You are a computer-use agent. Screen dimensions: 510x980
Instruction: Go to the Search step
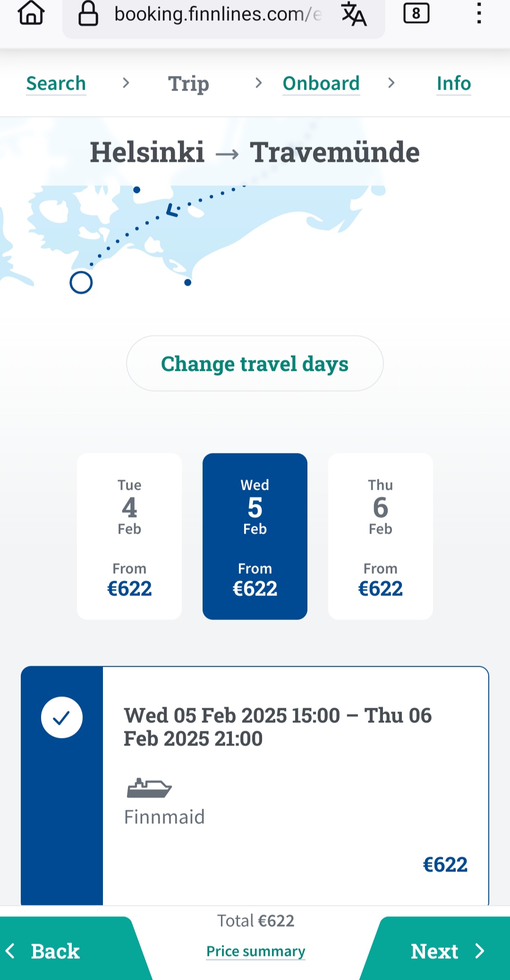click(56, 84)
